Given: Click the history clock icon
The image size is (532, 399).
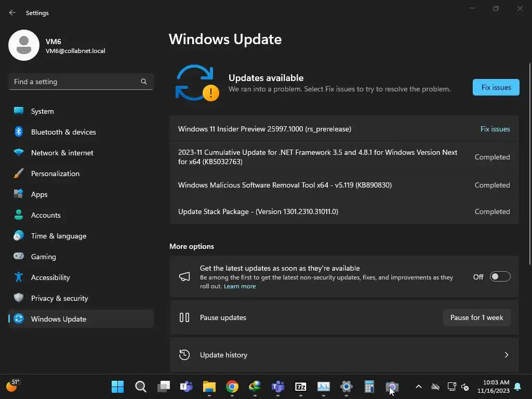Looking at the screenshot, I should (184, 355).
